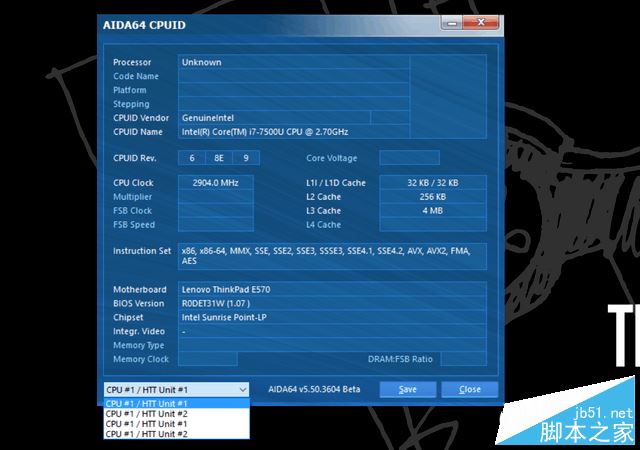Click the 'DRAM:FSB Ratio' label
This screenshot has height=450, width=640.
pyautogui.click(x=400, y=359)
